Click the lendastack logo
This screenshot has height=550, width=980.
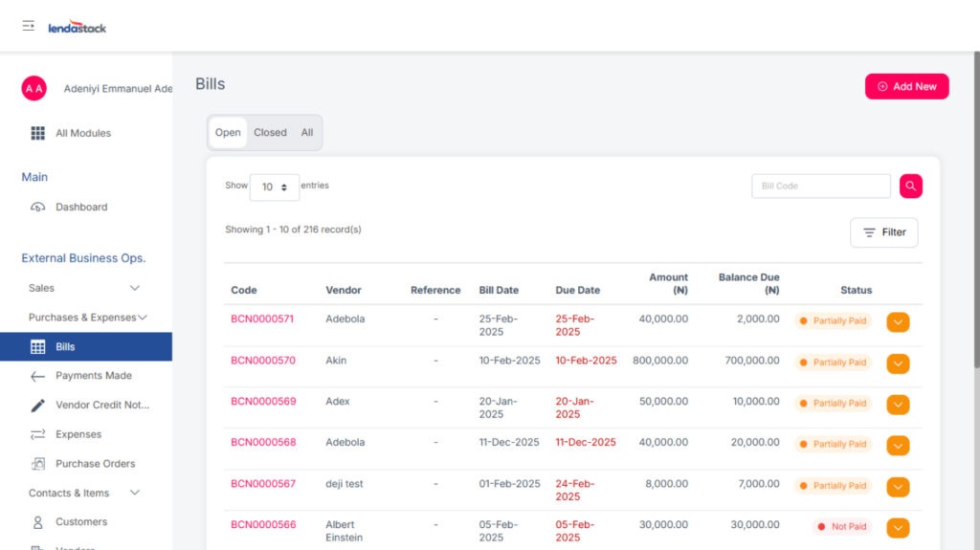tap(78, 28)
